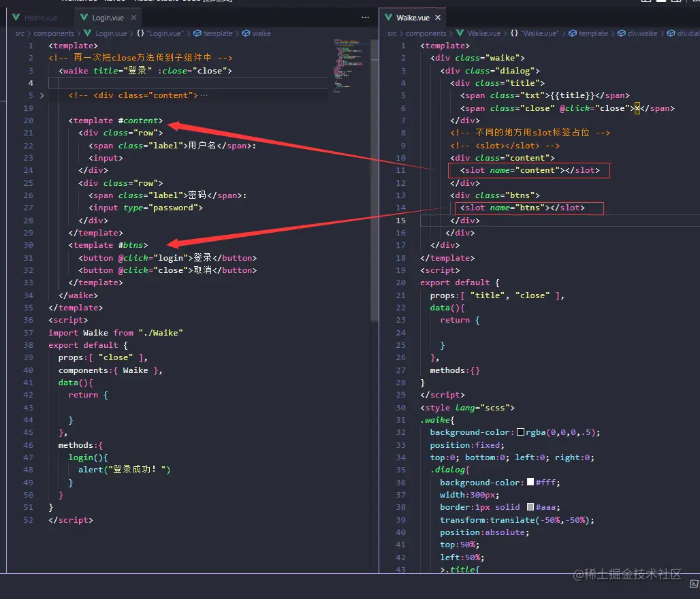Image resolution: width=700 pixels, height=599 pixels.
Task: Click the Vue icon on Login.vue tab
Action: pos(84,18)
